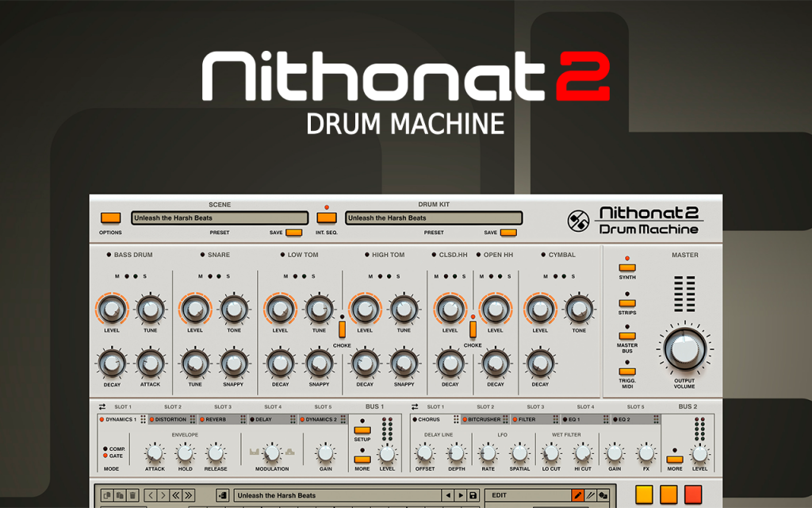
Task: Click the Bitcrusher slot grid handle
Action: tap(505, 419)
